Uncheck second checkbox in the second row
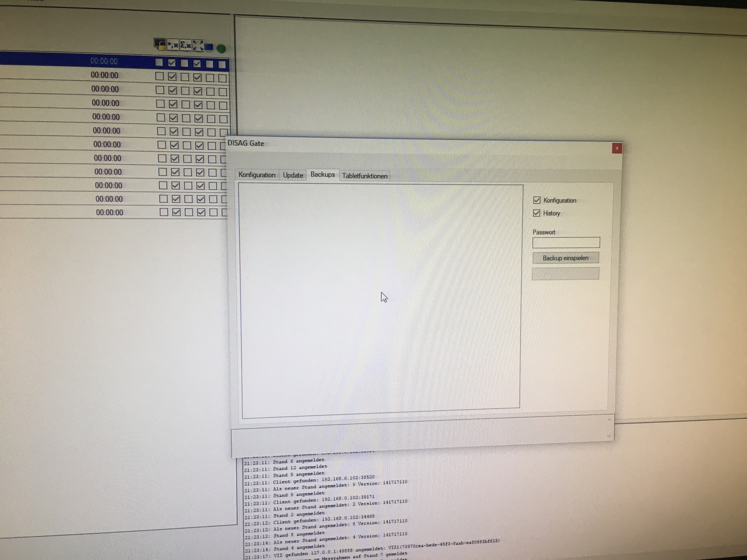 [x=172, y=77]
